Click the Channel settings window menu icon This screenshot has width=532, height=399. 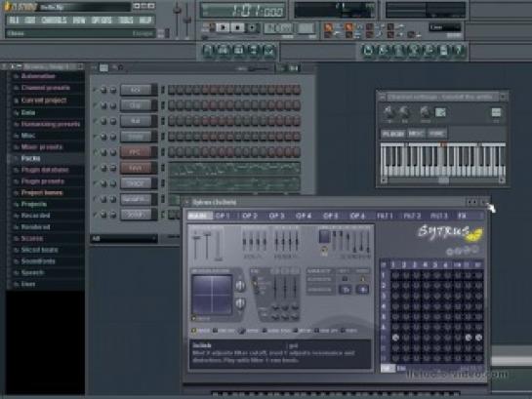tap(383, 98)
